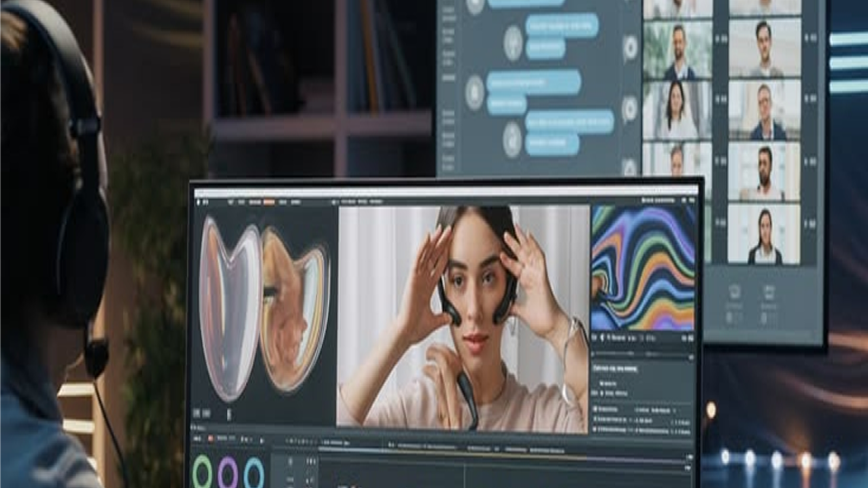Click the speech bubble icon beside the chat messages

click(x=630, y=48)
